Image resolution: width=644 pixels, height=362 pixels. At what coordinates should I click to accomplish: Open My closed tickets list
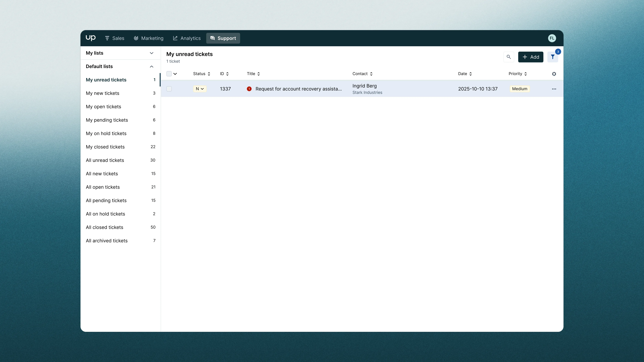120,147
